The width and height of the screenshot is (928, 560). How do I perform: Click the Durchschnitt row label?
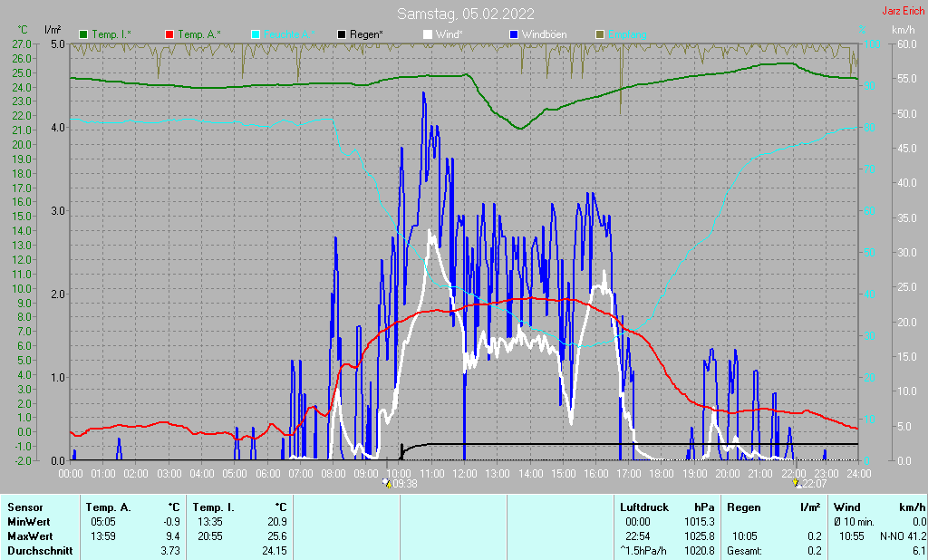(40, 551)
